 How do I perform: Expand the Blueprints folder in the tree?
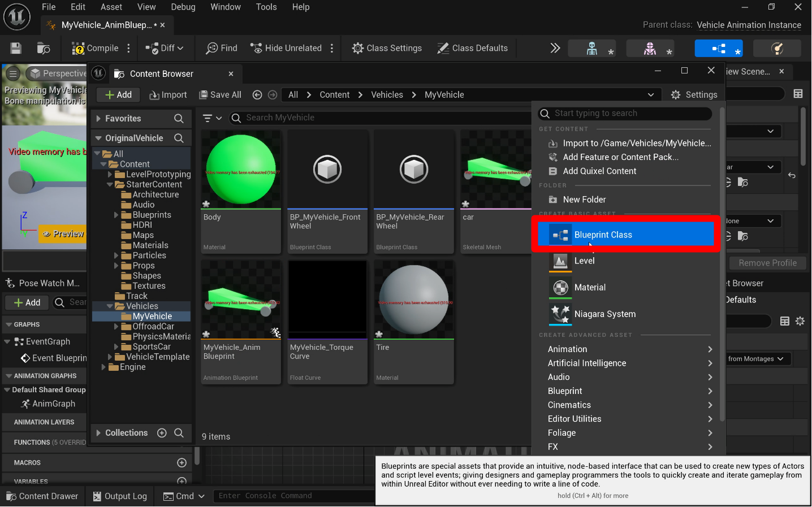(x=116, y=215)
